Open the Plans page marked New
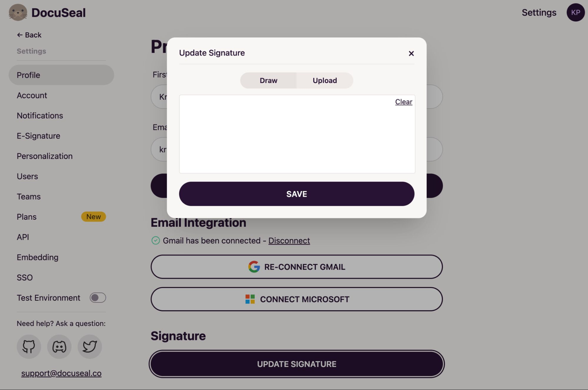Screen dimensions: 588x390 27,217
